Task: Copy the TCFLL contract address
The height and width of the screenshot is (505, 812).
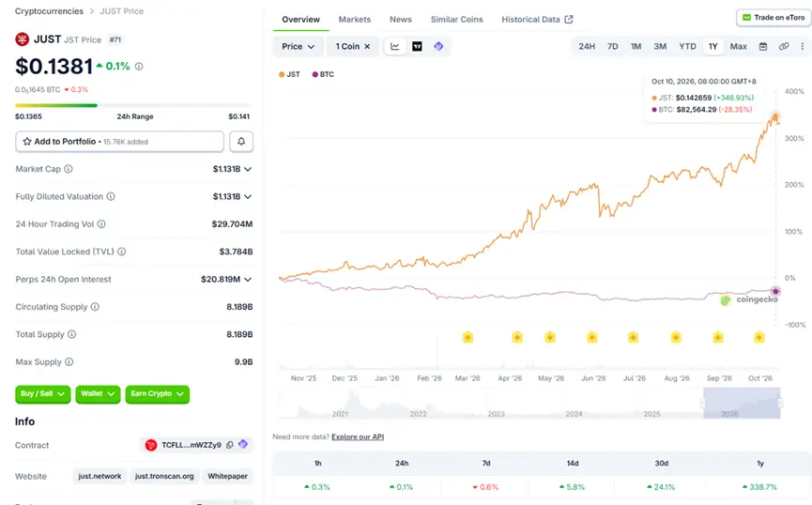Action: [229, 445]
